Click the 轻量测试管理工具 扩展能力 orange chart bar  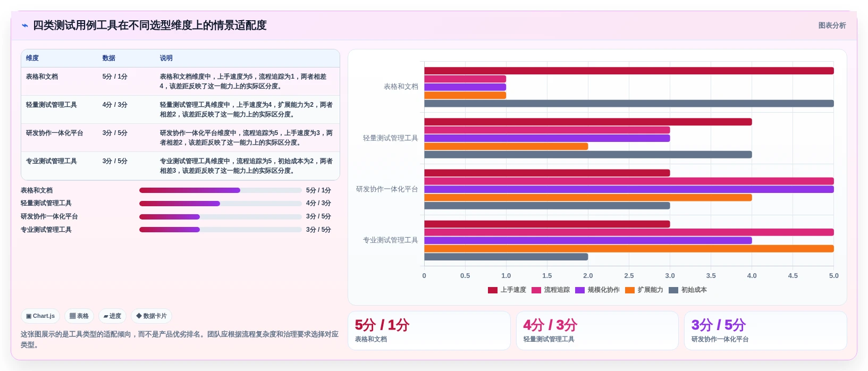[x=506, y=146]
